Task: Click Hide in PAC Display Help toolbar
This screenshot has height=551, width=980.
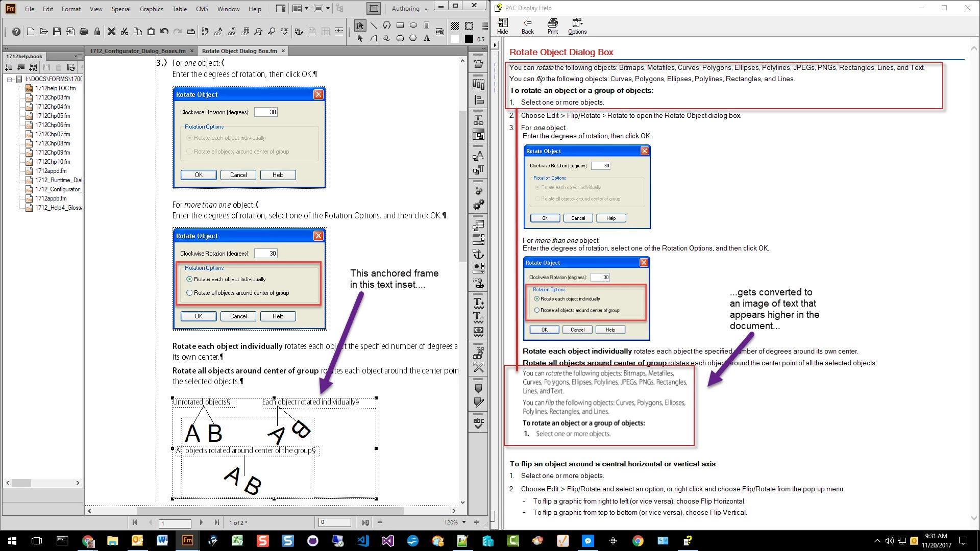Action: 503,26
